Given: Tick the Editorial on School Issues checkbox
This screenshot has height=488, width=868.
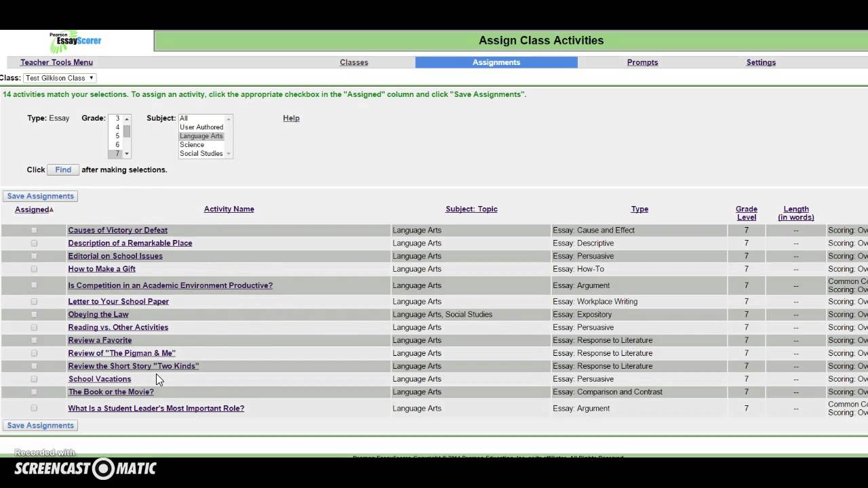Looking at the screenshot, I should (x=34, y=256).
